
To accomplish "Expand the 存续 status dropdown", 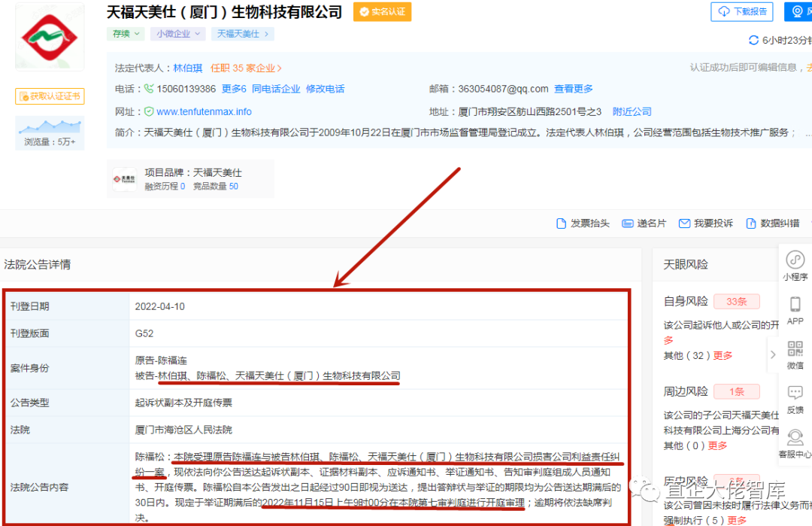I will coord(125,34).
